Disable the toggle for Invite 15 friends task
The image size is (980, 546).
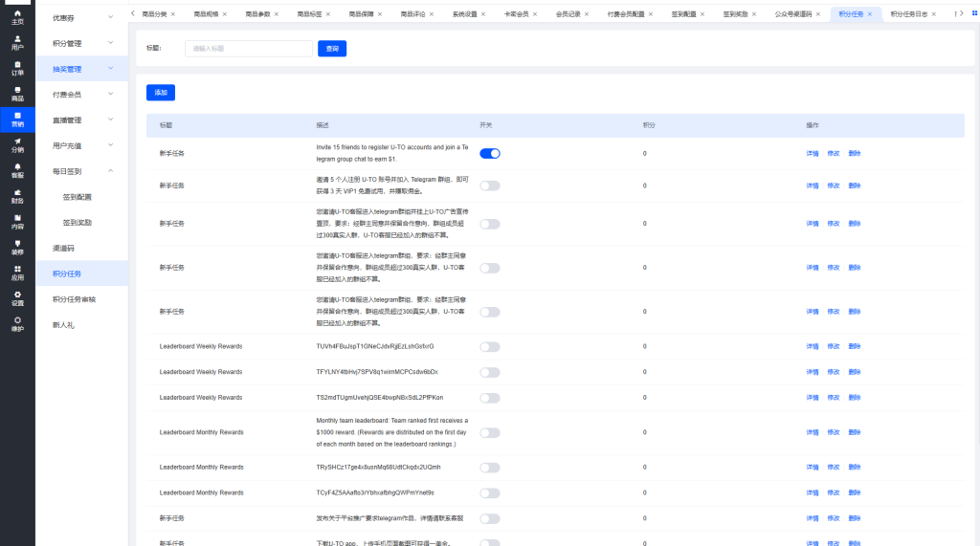click(490, 154)
